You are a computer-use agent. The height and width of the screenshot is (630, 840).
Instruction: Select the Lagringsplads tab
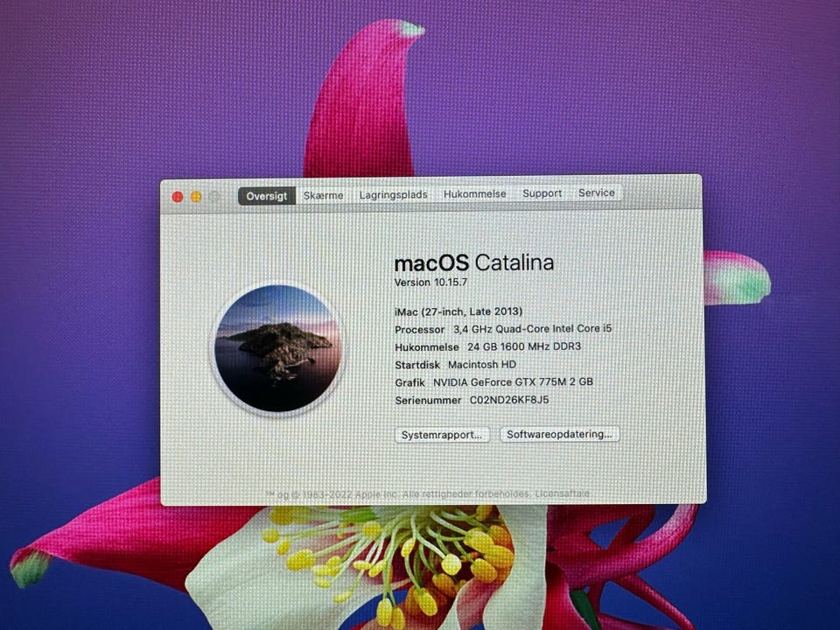(x=393, y=194)
